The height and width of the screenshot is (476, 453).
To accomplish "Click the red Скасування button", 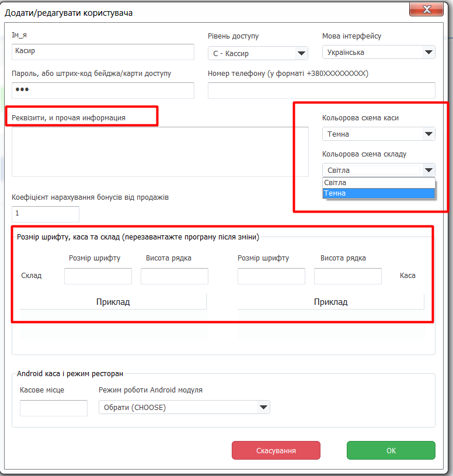I will (276, 450).
